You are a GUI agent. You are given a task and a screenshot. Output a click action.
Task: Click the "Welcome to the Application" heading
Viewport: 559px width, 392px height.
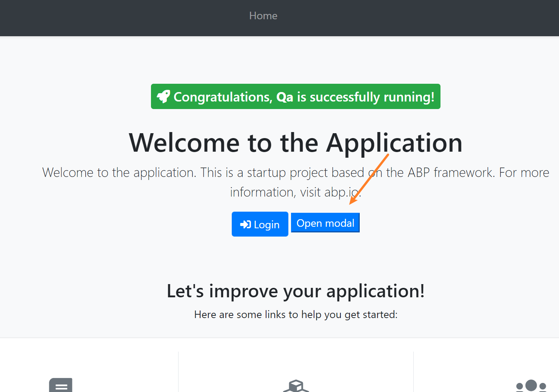[296, 143]
